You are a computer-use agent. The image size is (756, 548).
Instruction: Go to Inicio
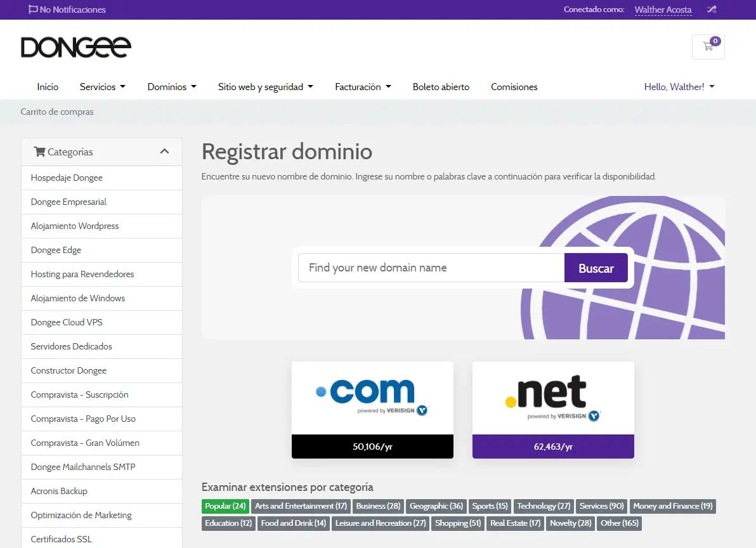point(48,87)
